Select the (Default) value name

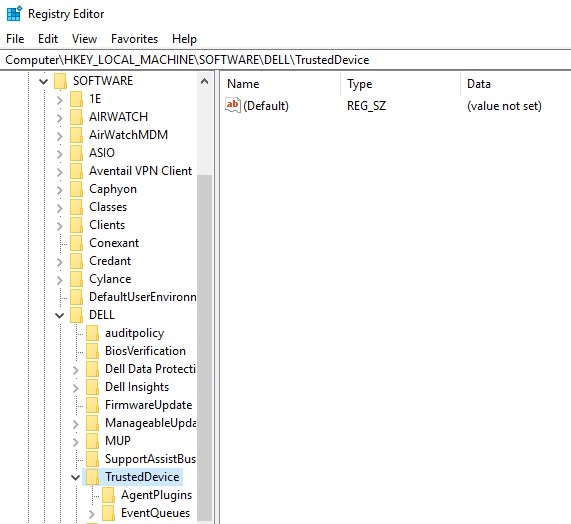tap(266, 106)
